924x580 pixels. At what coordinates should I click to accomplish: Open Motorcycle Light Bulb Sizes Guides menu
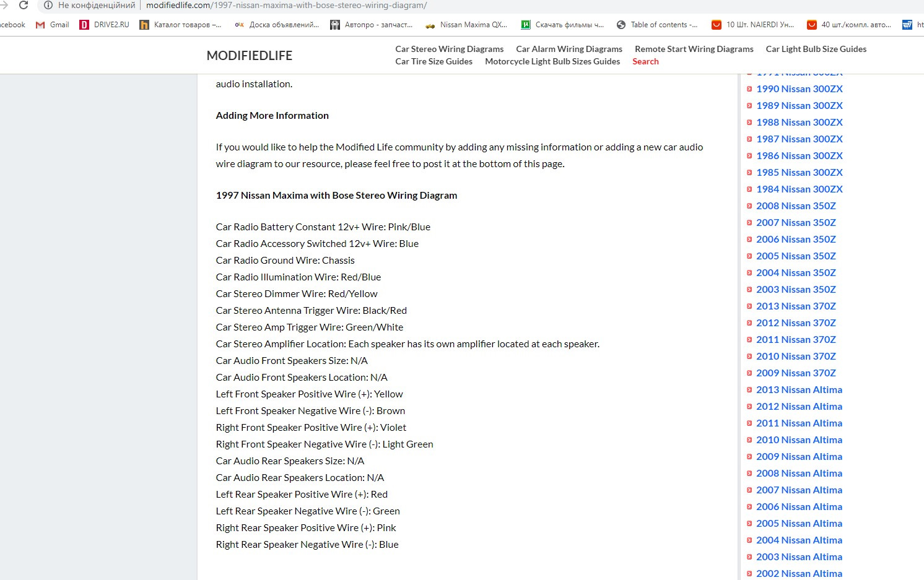(x=552, y=61)
